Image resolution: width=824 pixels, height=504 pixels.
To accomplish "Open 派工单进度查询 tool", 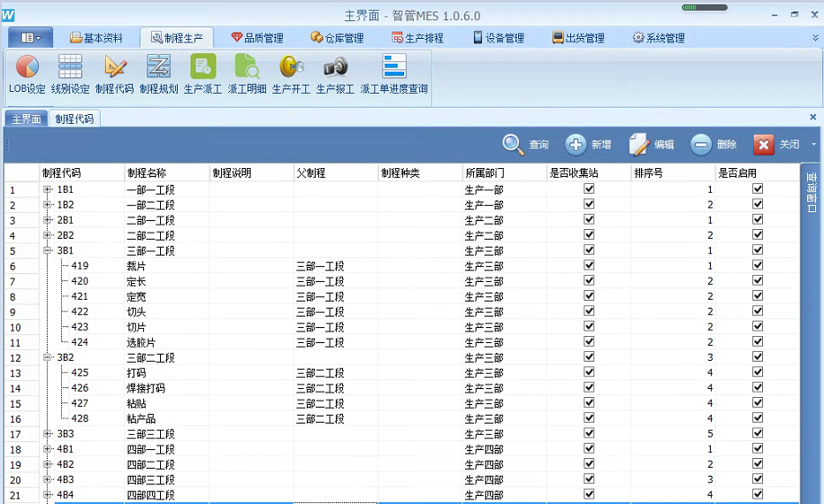I will pos(393,74).
